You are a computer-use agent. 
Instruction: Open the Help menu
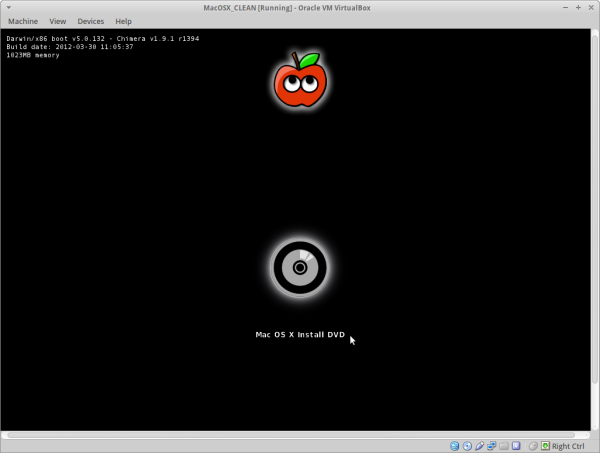[123, 21]
